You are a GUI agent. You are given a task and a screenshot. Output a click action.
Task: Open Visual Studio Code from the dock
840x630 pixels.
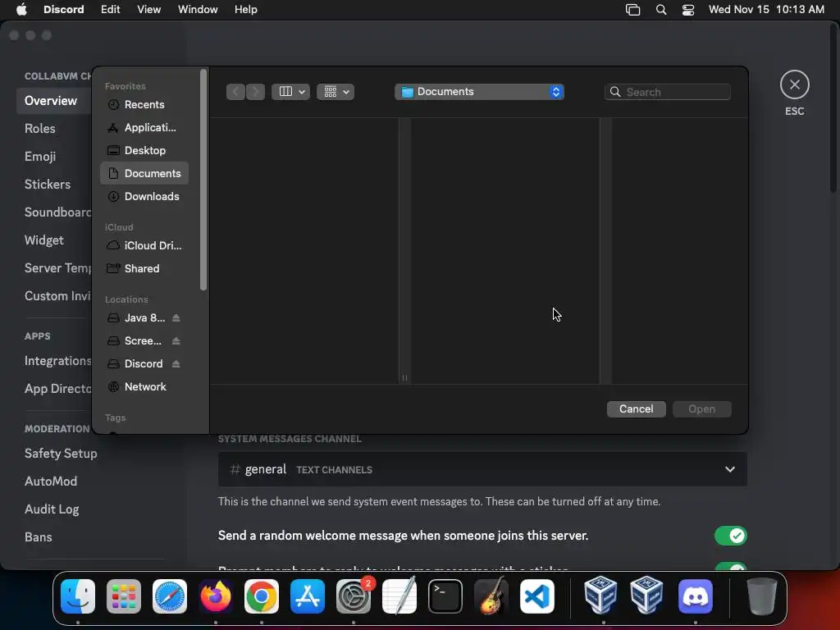pos(537,596)
